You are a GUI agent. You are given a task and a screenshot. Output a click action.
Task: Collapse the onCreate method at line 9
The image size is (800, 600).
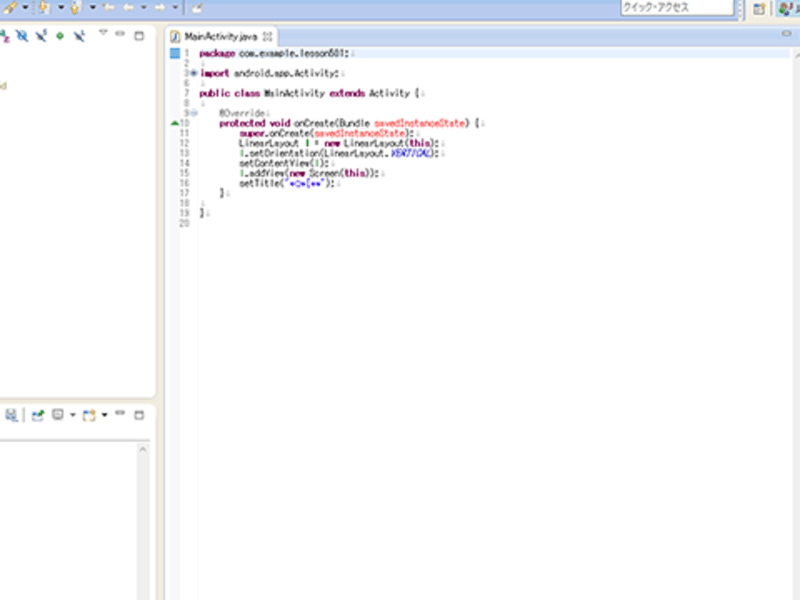coord(192,113)
